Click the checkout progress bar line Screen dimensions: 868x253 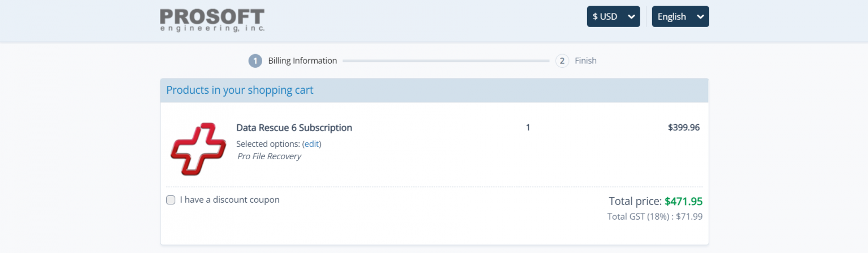[x=445, y=60]
